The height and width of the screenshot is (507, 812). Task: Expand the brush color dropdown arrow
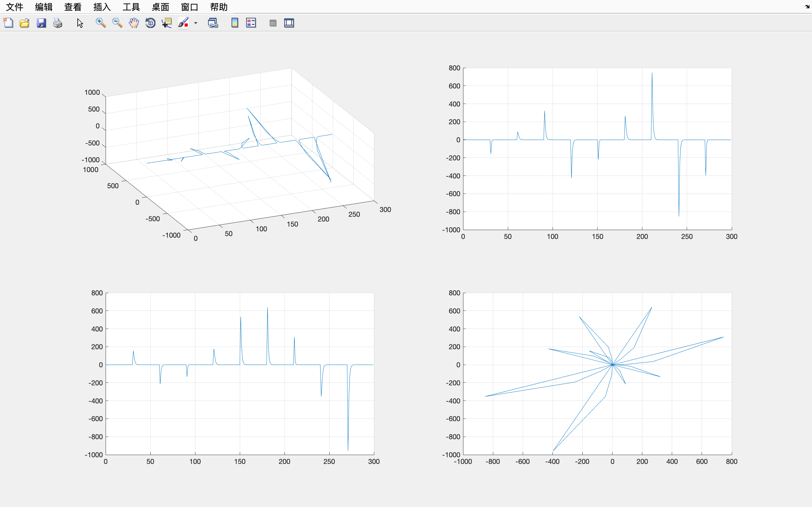pyautogui.click(x=196, y=23)
